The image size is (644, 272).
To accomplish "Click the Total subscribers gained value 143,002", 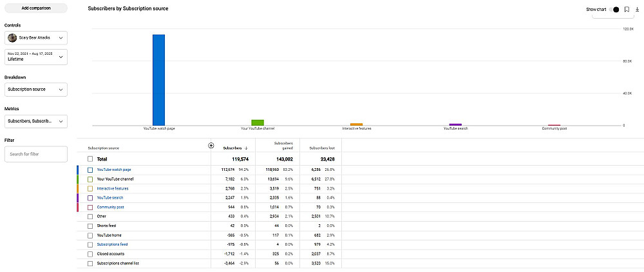I will tap(284, 159).
